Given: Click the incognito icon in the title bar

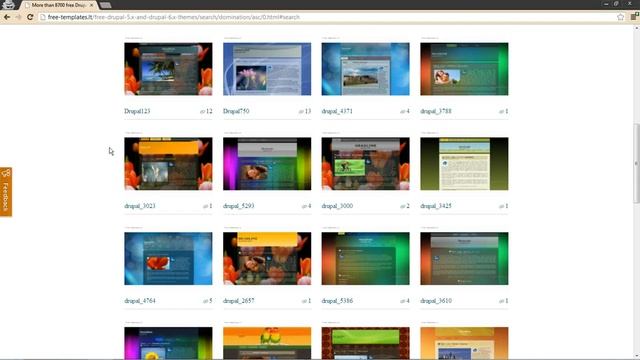Looking at the screenshot, I should pyautogui.click(x=8, y=5).
